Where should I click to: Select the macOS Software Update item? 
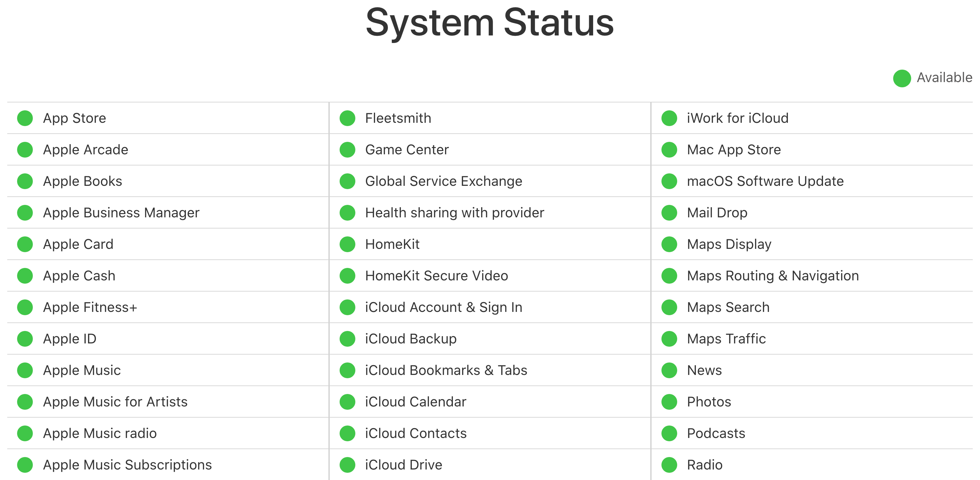[x=765, y=182]
